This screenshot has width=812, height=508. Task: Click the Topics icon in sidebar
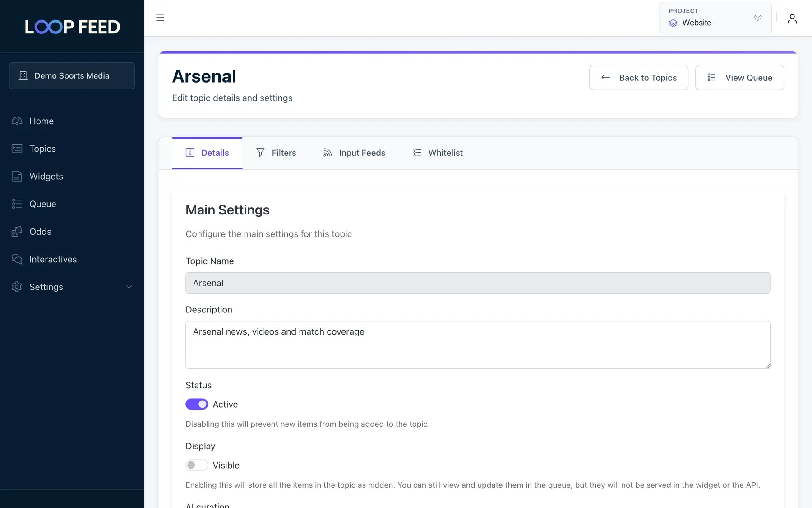(17, 149)
